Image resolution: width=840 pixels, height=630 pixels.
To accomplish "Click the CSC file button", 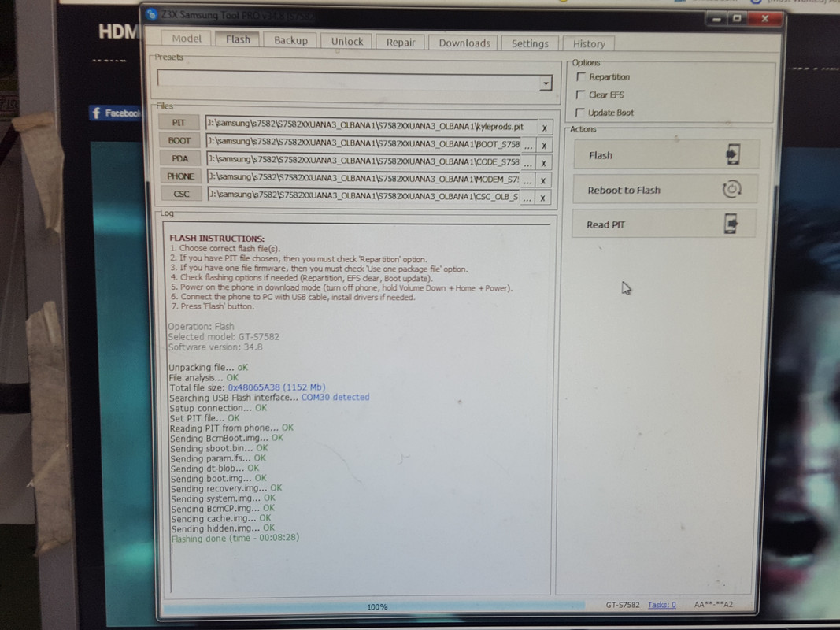I will click(181, 194).
